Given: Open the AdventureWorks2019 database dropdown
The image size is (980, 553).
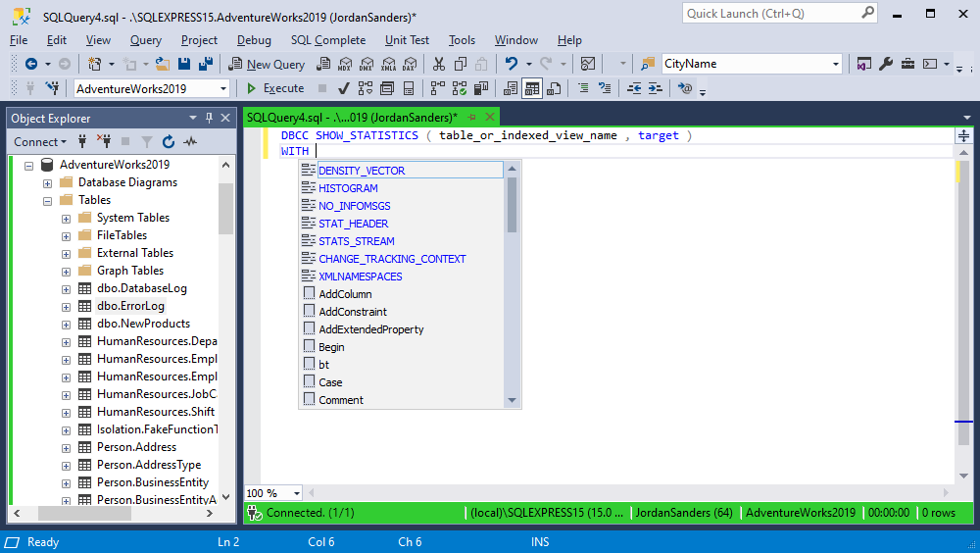Looking at the screenshot, I should (223, 89).
